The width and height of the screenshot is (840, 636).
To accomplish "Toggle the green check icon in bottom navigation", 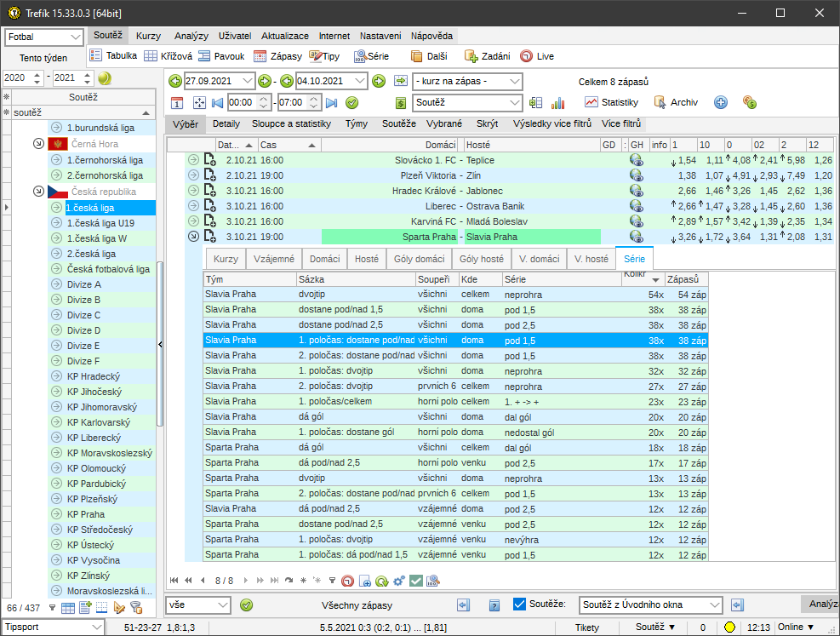I will tap(415, 581).
